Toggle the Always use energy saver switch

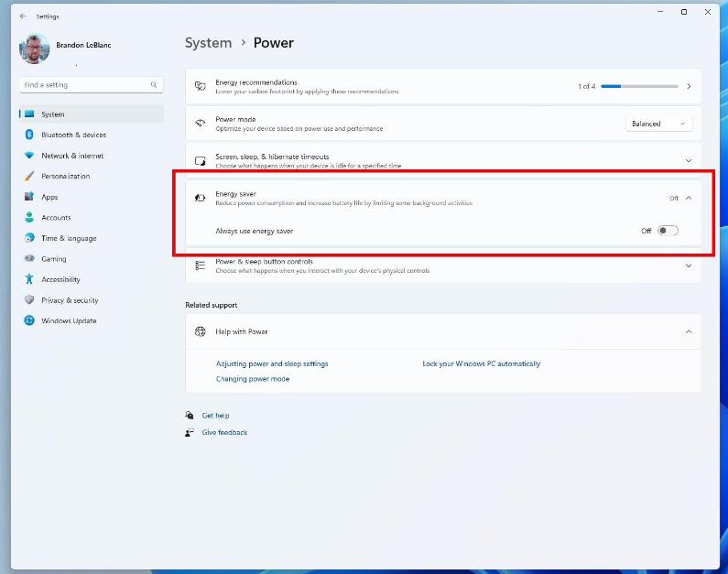668,231
